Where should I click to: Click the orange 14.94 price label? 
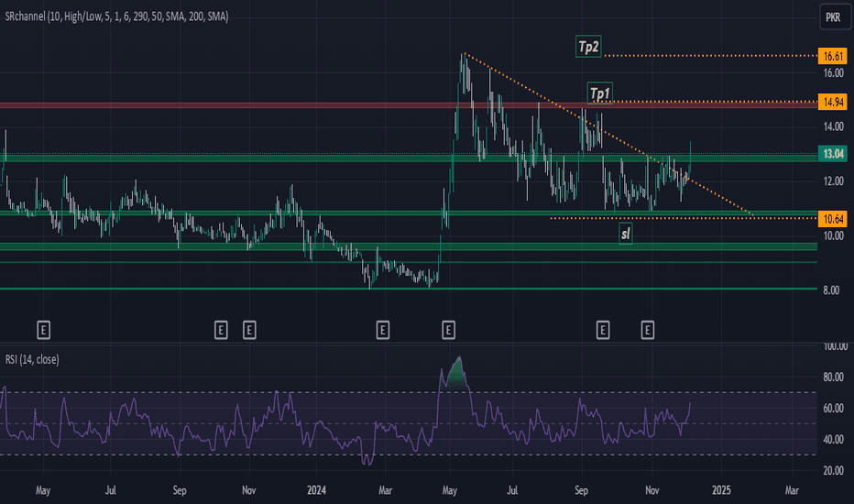tap(833, 102)
